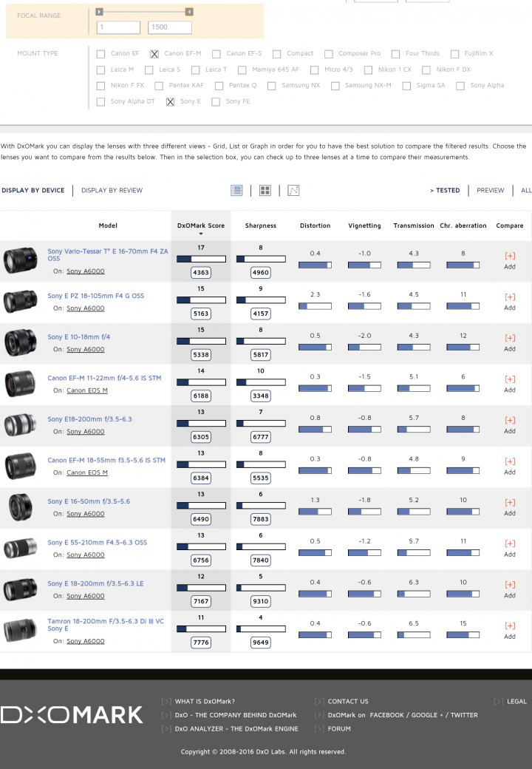Screen dimensions: 532x769
Task: Switch to graph view icon
Action: tap(293, 190)
